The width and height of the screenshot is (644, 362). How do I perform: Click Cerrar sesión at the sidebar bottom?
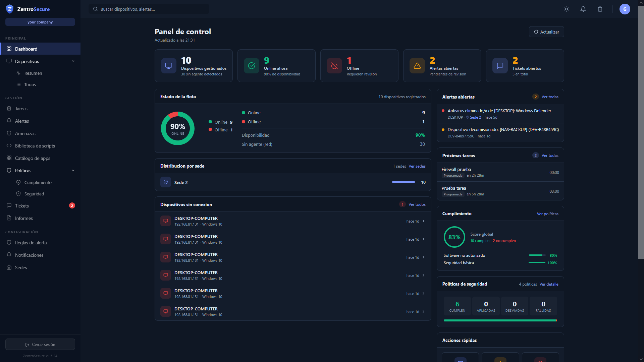click(40, 344)
